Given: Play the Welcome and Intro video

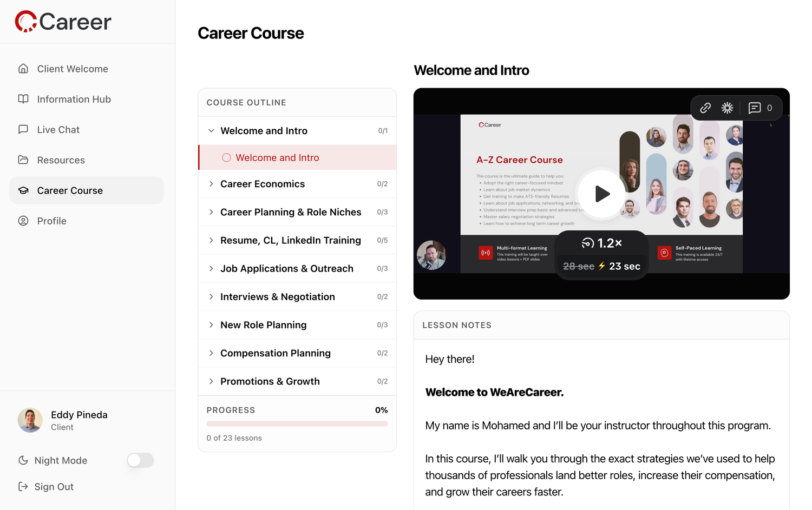Looking at the screenshot, I should coord(601,194).
